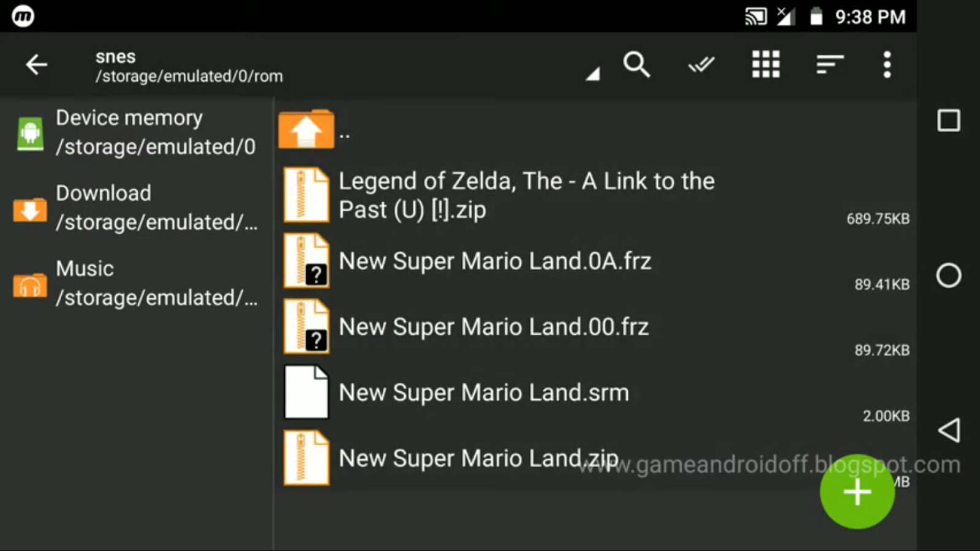Tap the unknown-file icon for 0A.frz
The height and width of the screenshot is (551, 980).
306,261
